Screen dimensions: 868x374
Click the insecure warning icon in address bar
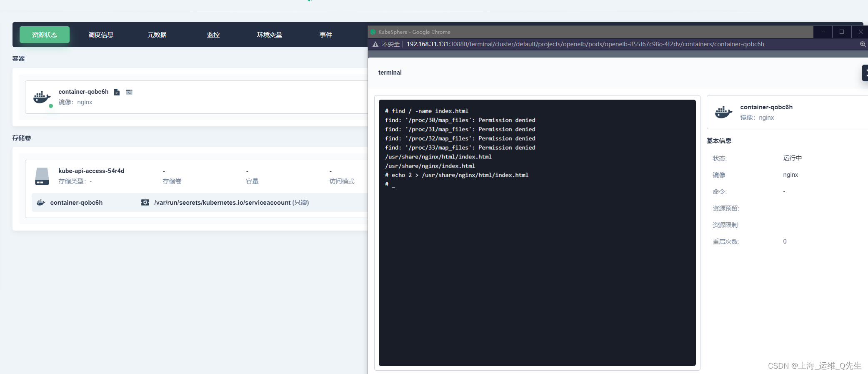click(375, 44)
